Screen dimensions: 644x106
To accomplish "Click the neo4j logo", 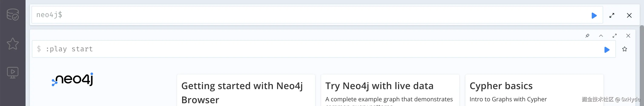I will [73, 80].
